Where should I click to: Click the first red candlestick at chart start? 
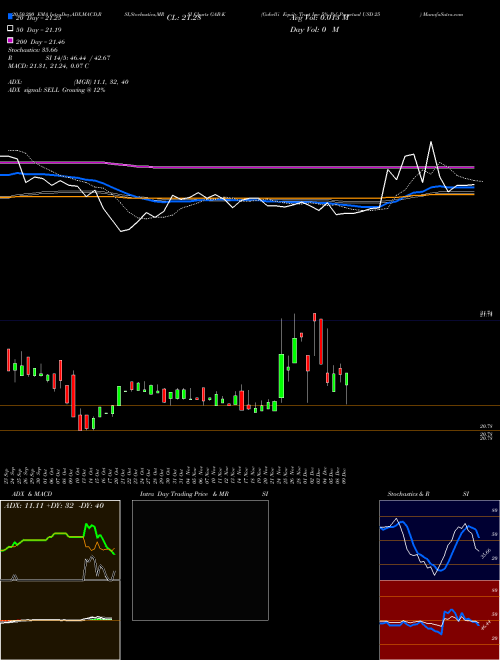[8, 360]
